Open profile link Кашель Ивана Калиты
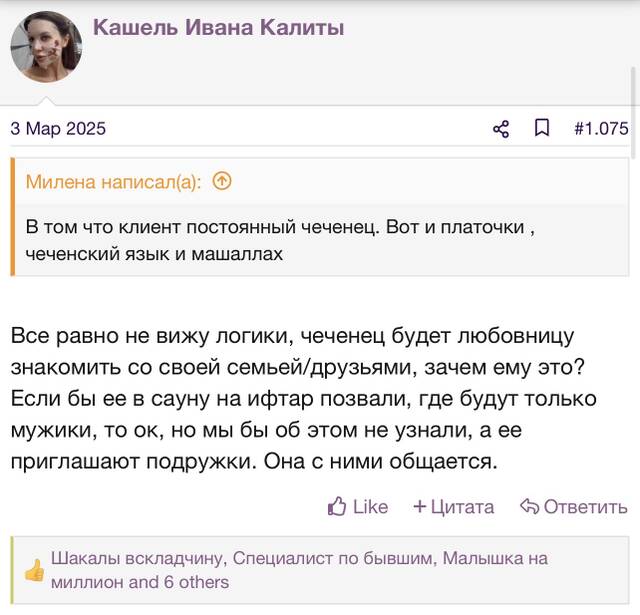This screenshot has height=615, width=640. [x=218, y=27]
